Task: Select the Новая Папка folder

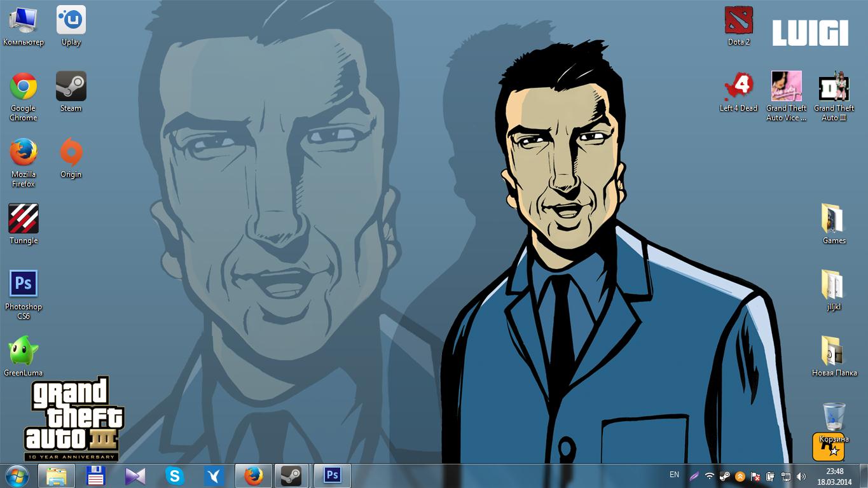Action: (x=834, y=357)
